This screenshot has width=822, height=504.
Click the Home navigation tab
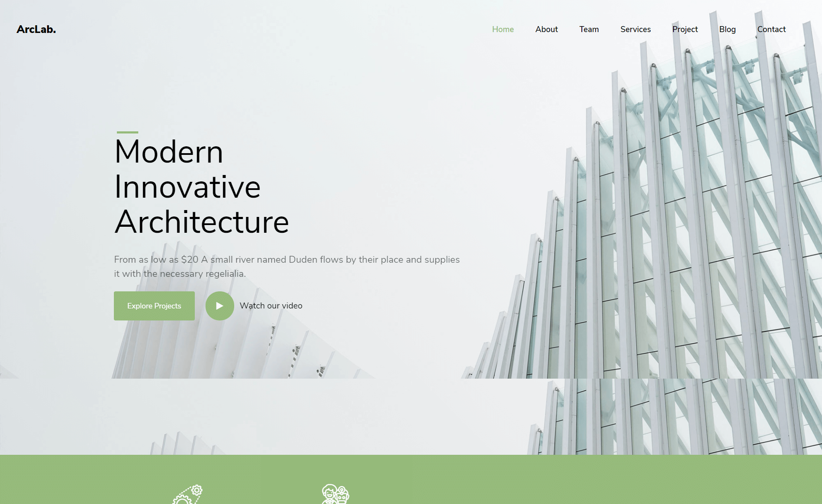502,29
